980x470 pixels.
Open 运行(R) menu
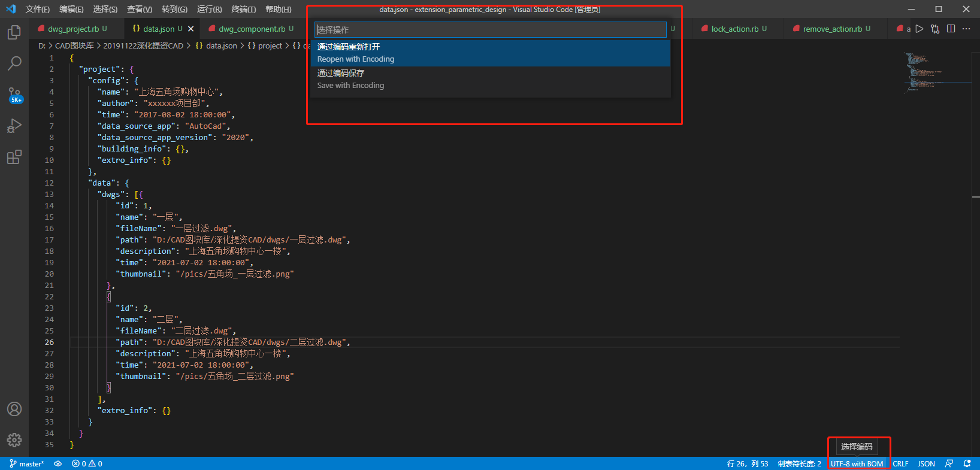(x=209, y=9)
